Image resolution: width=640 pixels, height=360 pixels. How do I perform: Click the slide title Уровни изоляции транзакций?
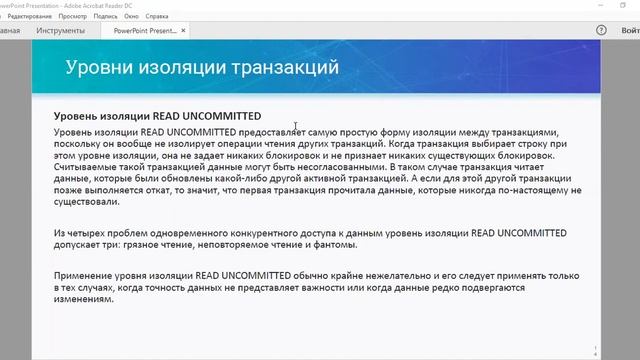click(x=202, y=67)
